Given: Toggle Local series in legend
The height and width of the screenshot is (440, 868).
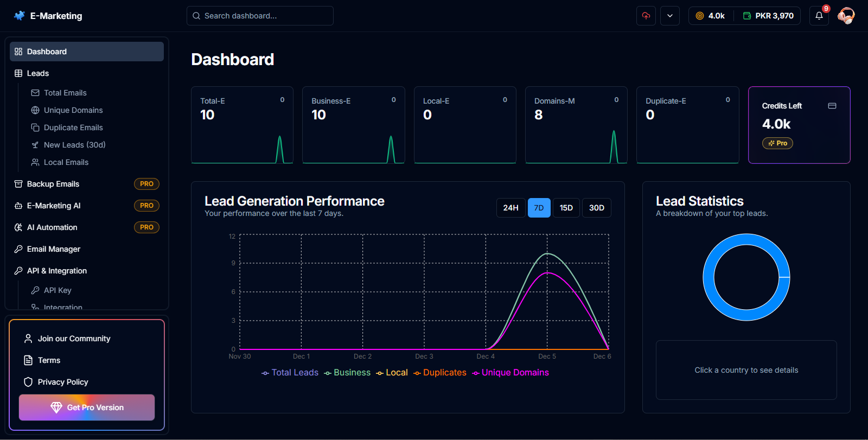Looking at the screenshot, I should point(392,373).
